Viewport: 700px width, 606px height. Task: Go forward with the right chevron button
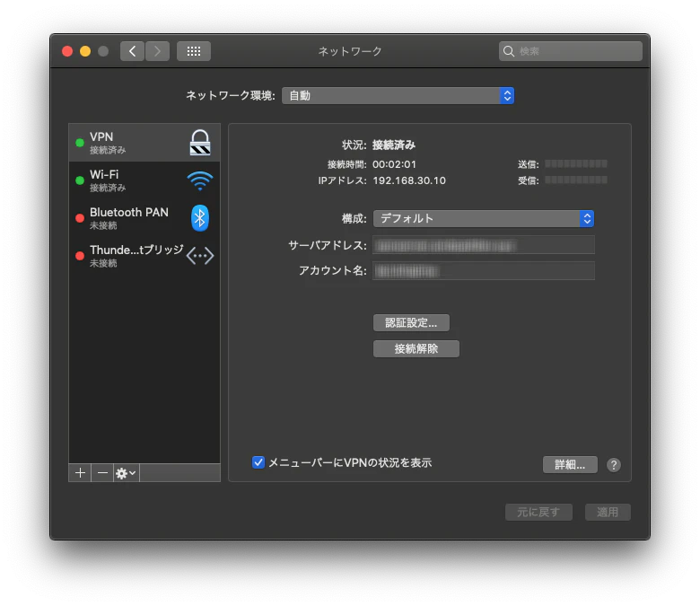tap(157, 51)
